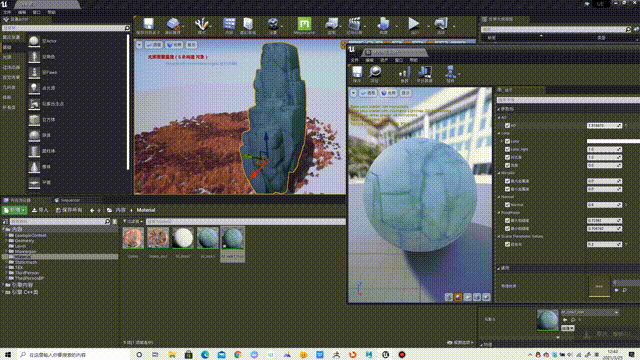Click the Hierarchy icon in the material editor toolbar
This screenshot has width=640, height=360.
click(x=450, y=73)
